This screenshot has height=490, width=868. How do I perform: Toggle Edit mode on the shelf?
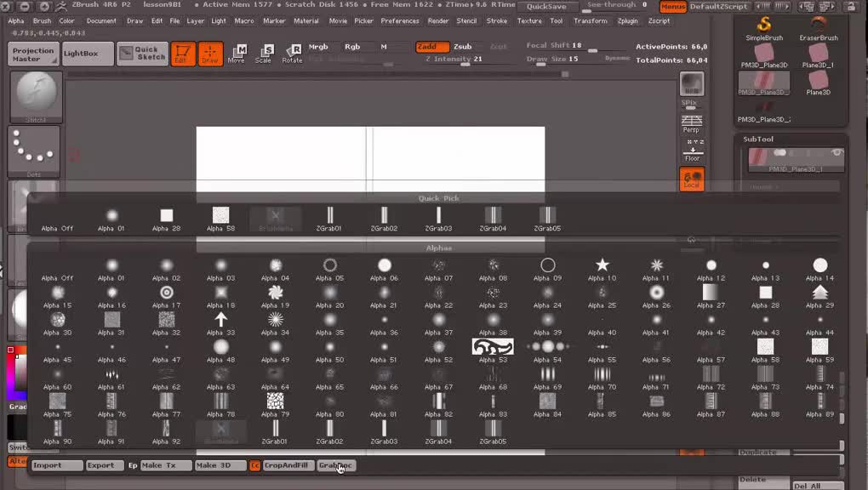[x=183, y=54]
